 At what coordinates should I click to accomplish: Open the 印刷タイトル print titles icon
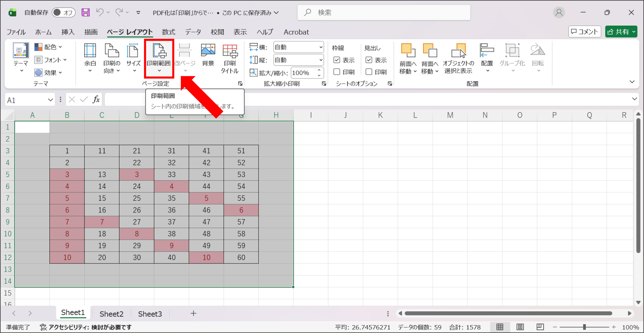(229, 58)
